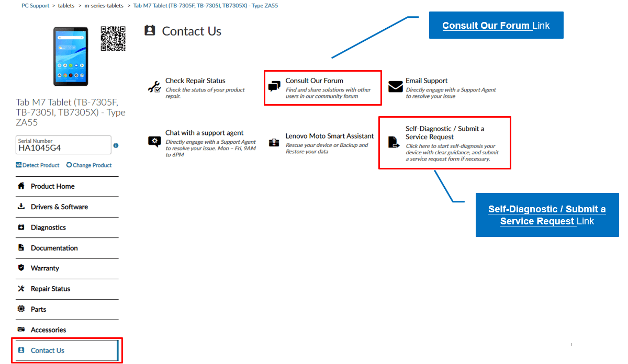Click PC Support breadcrumb link
The height and width of the screenshot is (364, 628).
coord(36,6)
